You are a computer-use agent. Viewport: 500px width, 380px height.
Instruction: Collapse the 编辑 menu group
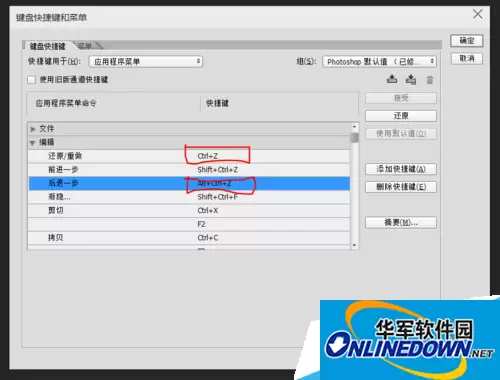(32, 143)
